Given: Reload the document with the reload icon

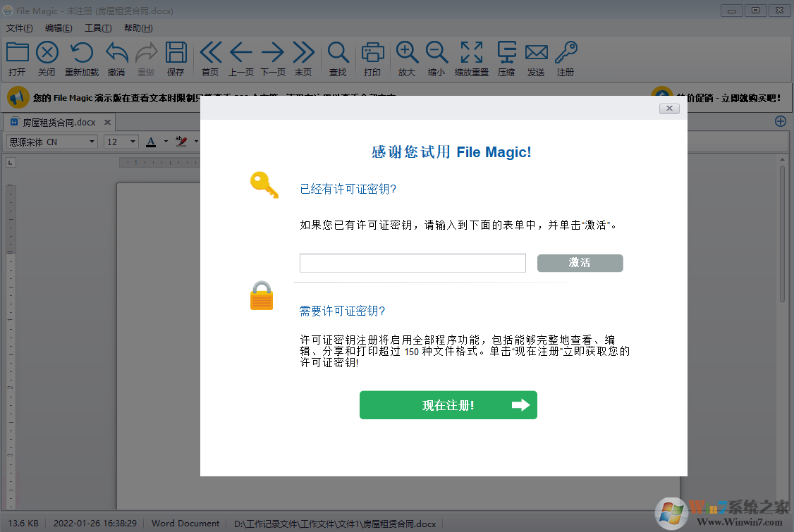Looking at the screenshot, I should [82, 52].
